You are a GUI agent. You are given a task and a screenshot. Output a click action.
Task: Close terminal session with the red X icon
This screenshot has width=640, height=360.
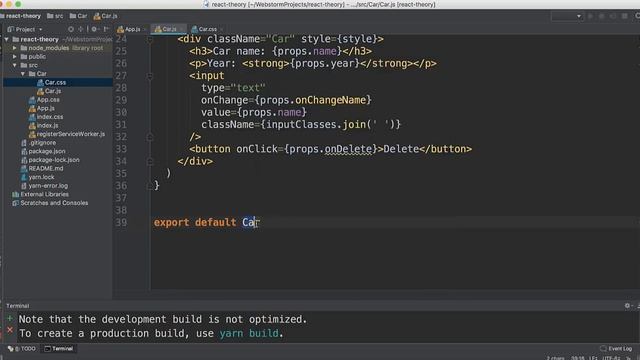10,330
